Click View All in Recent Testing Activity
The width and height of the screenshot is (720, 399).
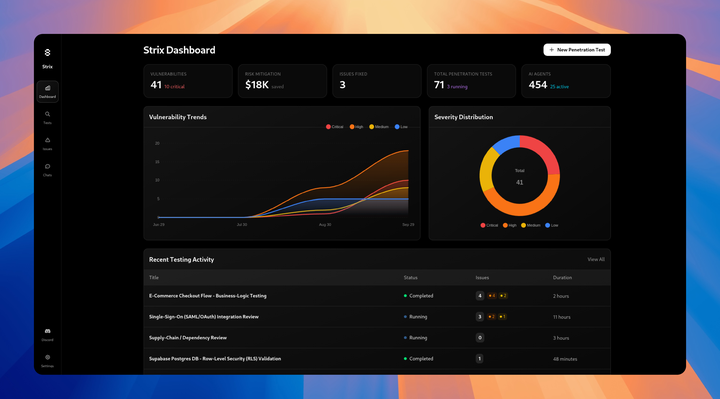pyautogui.click(x=596, y=259)
